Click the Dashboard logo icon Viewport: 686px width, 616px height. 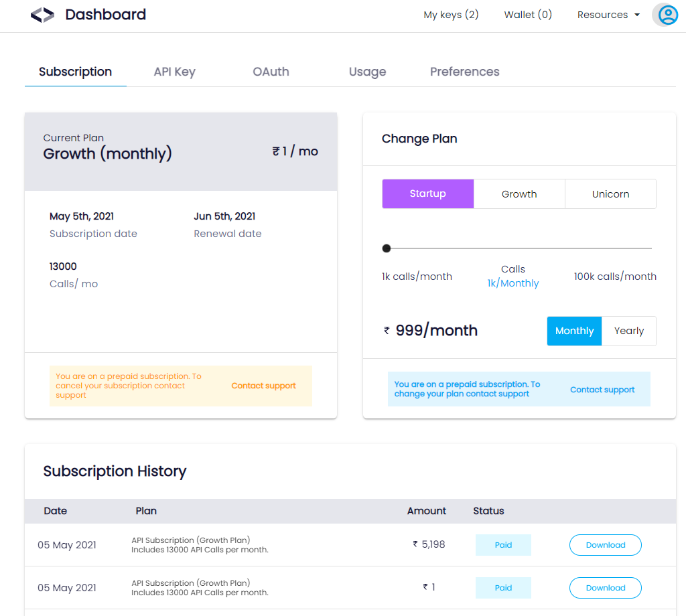(42, 15)
